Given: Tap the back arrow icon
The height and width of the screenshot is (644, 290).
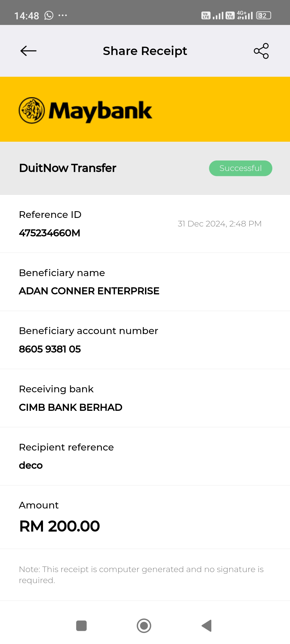Looking at the screenshot, I should (28, 51).
